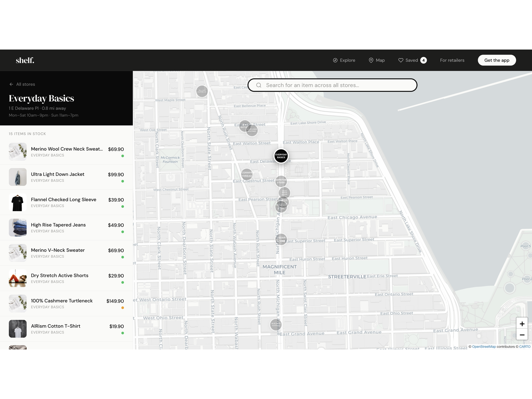This screenshot has width=532, height=399.
Task: Click the $149.90 Cashmere Turtleneck price
Action: pos(115,301)
